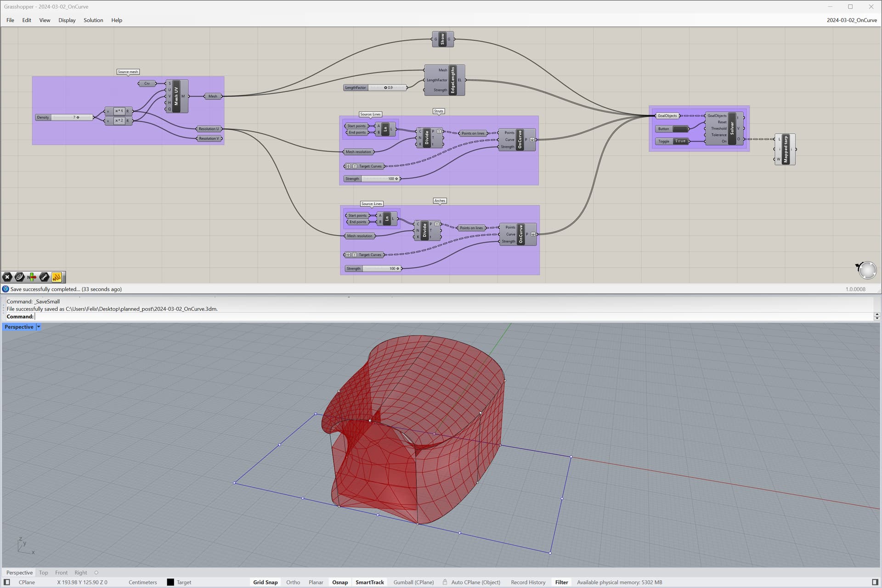Screen dimensions: 882x588
Task: Click the canvas compass widget
Action: coord(867,270)
